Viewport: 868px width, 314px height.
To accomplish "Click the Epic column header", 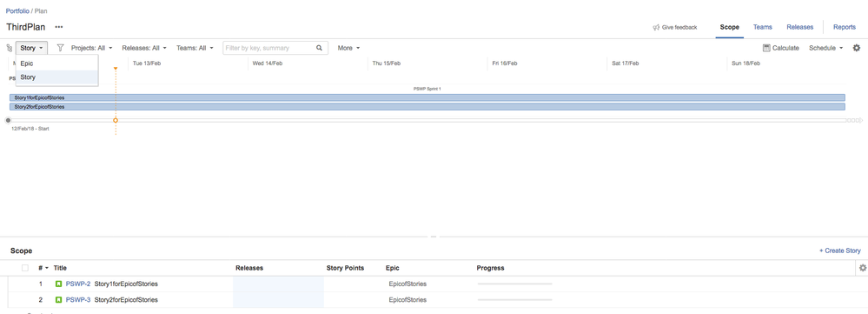I will pos(393,268).
